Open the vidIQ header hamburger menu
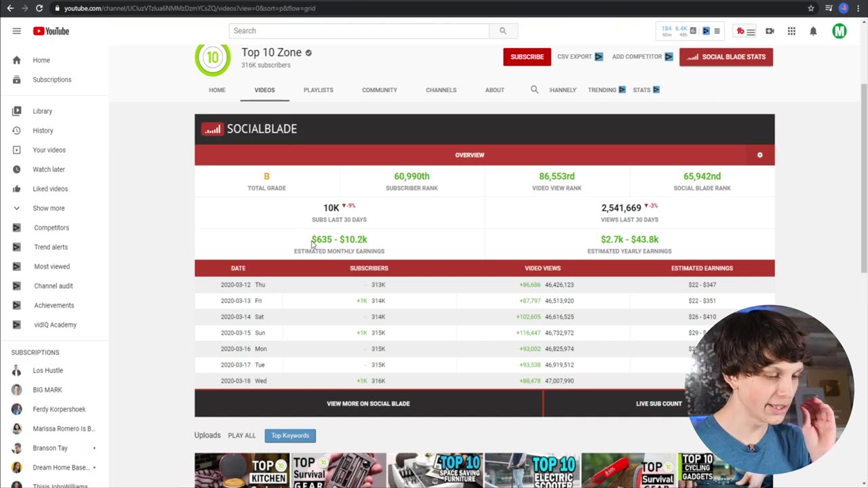This screenshot has height=488, width=868. 717,30
